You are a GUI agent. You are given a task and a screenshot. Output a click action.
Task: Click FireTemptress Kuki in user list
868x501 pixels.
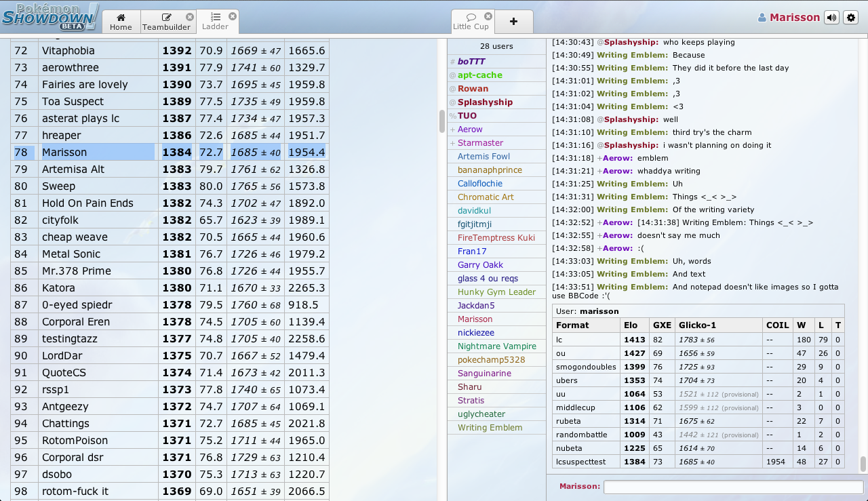click(x=496, y=238)
